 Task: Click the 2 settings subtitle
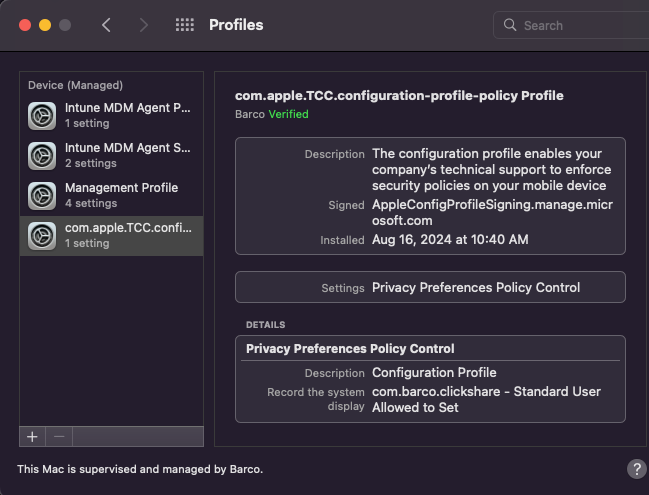pyautogui.click(x=91, y=163)
